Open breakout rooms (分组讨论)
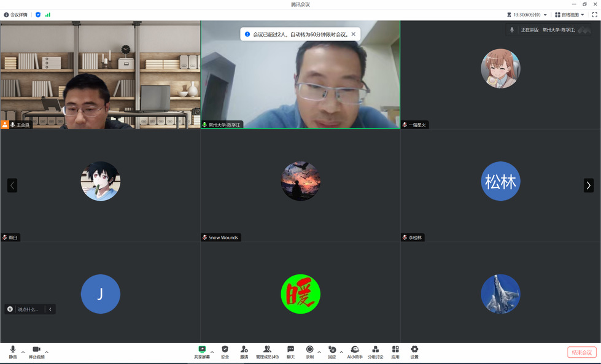 click(x=375, y=351)
